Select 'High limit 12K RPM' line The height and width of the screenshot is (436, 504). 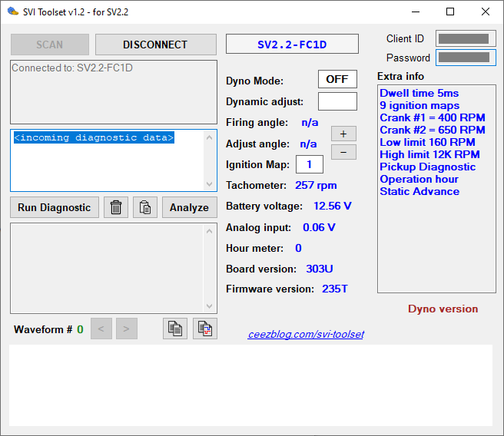(429, 154)
